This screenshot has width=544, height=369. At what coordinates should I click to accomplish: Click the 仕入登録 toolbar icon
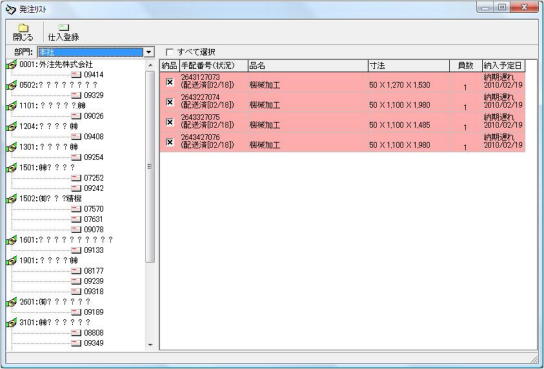pyautogui.click(x=63, y=27)
